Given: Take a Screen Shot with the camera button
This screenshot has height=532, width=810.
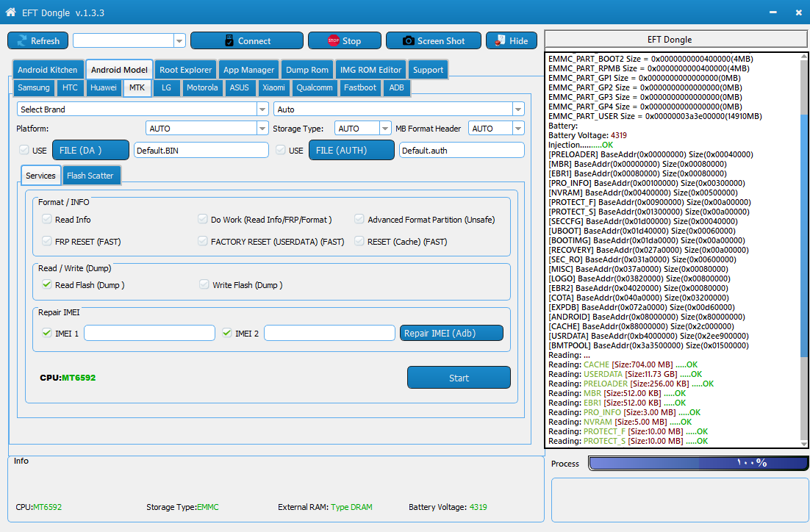Looking at the screenshot, I should (434, 41).
